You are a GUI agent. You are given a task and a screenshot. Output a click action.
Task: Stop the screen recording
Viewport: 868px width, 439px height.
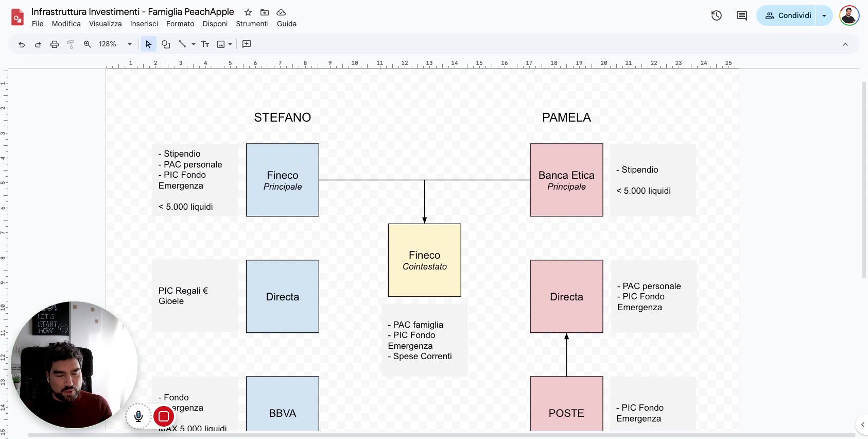click(164, 416)
